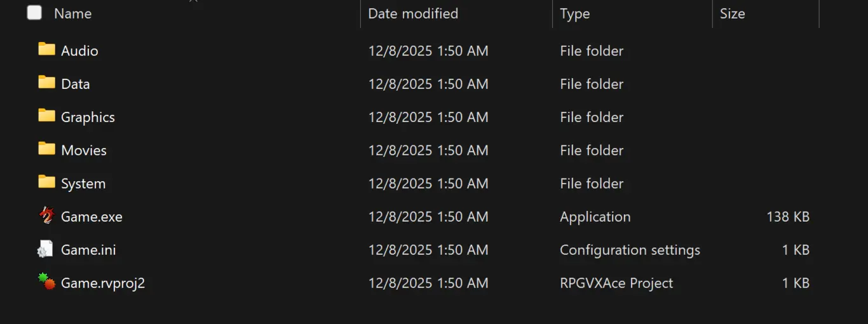
Task: Select the Audio folder name
Action: click(x=79, y=51)
